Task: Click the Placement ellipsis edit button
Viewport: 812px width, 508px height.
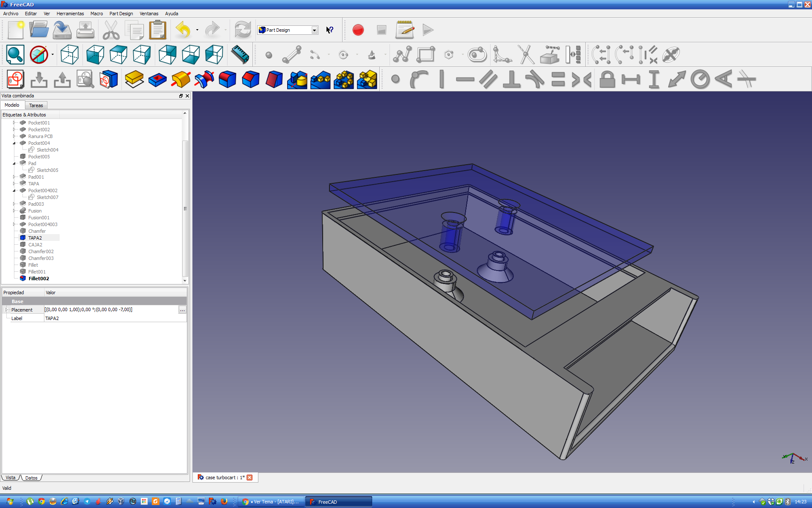Action: pos(182,310)
